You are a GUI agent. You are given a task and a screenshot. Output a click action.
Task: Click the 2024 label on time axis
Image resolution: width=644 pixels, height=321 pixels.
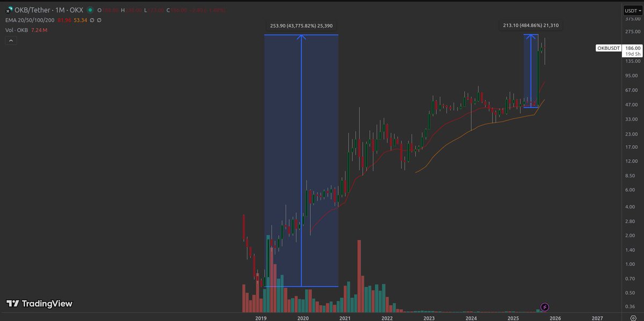471,318
